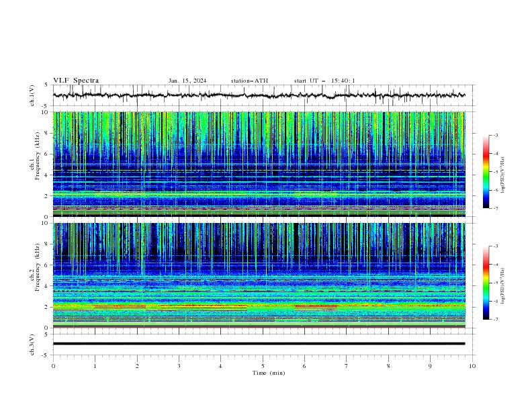The width and height of the screenshot is (532, 411).
Task: Click the ch.2 frequency axis "6" tick label
Action: click(48, 265)
